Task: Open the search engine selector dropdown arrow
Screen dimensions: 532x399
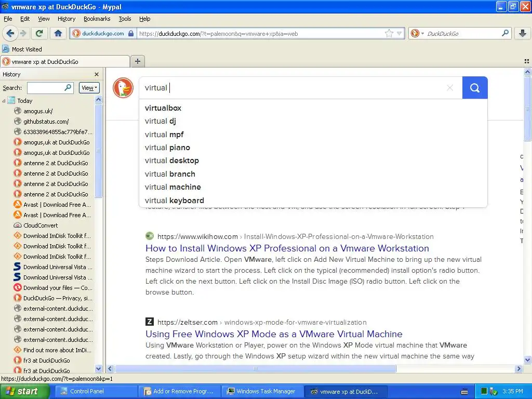Action: pos(422,34)
